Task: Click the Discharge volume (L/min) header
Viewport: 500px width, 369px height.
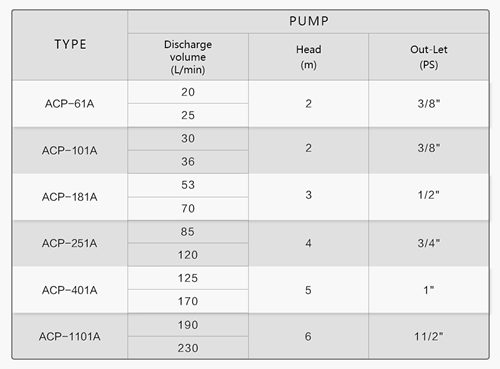Action: pyautogui.click(x=188, y=57)
